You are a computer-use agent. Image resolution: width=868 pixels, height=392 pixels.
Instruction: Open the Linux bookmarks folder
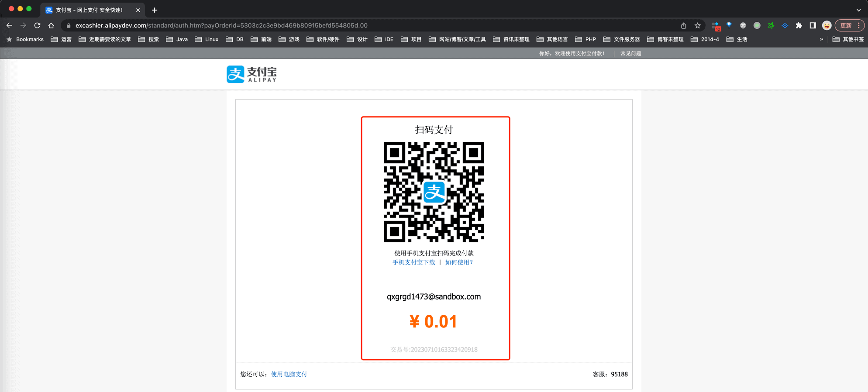point(207,39)
